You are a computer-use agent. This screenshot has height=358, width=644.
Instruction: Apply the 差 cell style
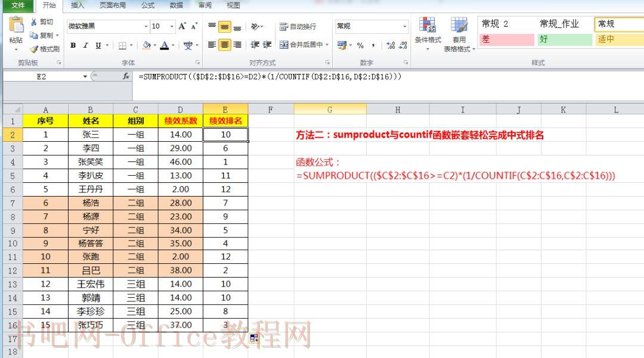[x=506, y=39]
